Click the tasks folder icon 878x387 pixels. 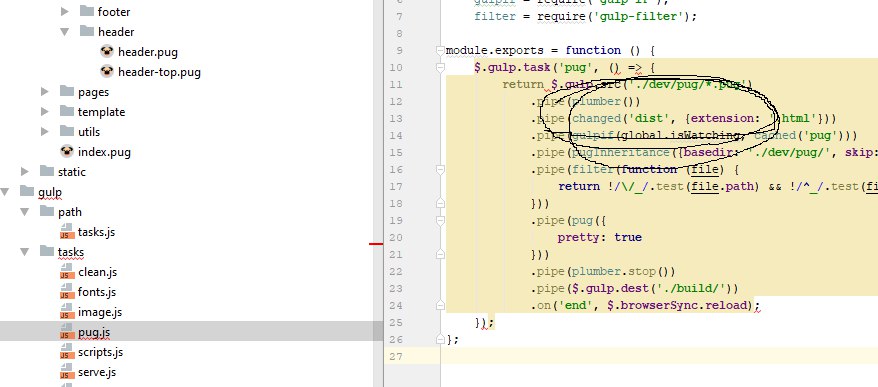pos(46,251)
